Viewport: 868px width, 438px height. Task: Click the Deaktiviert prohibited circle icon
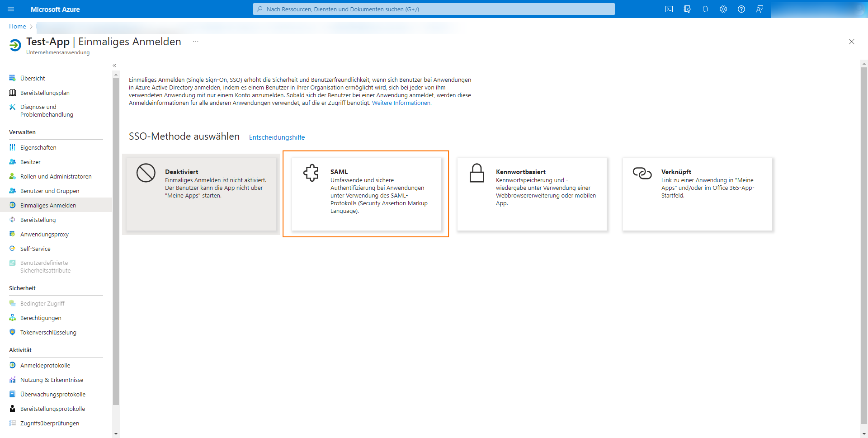point(146,173)
